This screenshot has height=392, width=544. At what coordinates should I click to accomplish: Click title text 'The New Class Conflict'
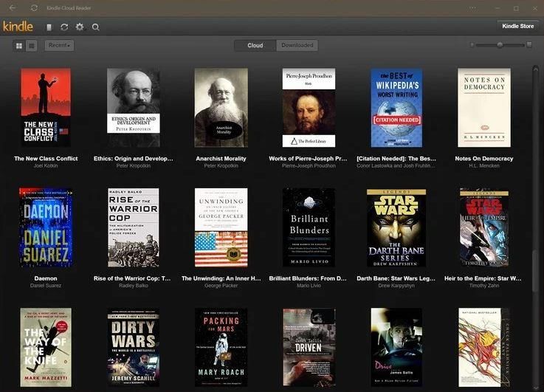click(x=46, y=159)
